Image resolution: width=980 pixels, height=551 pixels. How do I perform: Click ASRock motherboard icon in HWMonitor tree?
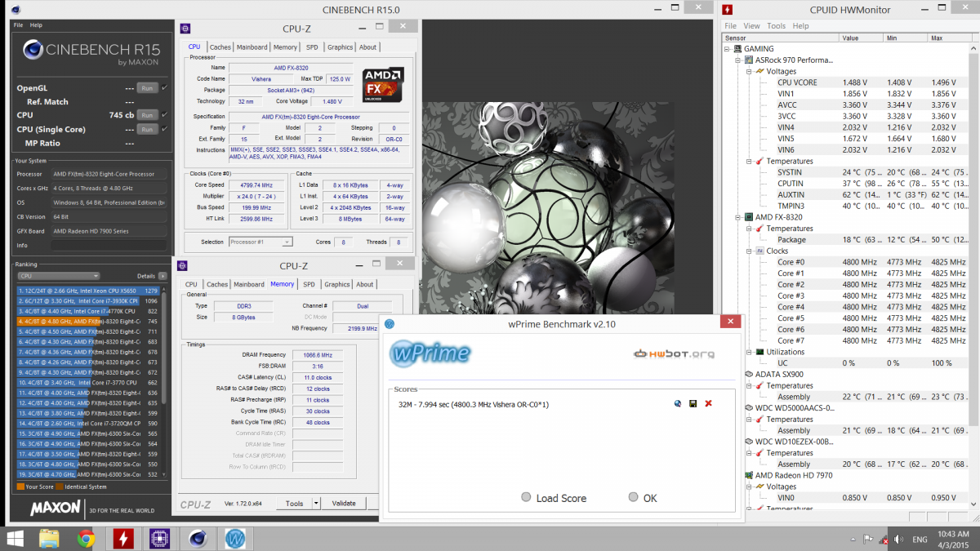(749, 60)
